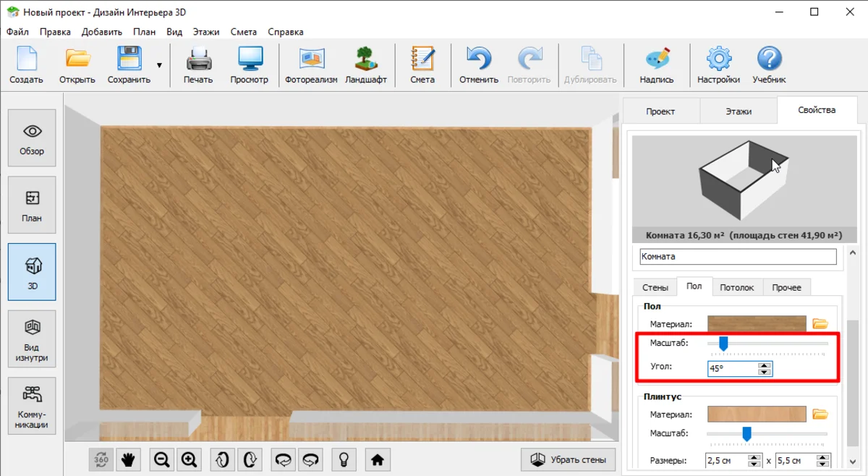The width and height of the screenshot is (868, 476).
Task: Switch to the Этажи panel tab
Action: [739, 111]
